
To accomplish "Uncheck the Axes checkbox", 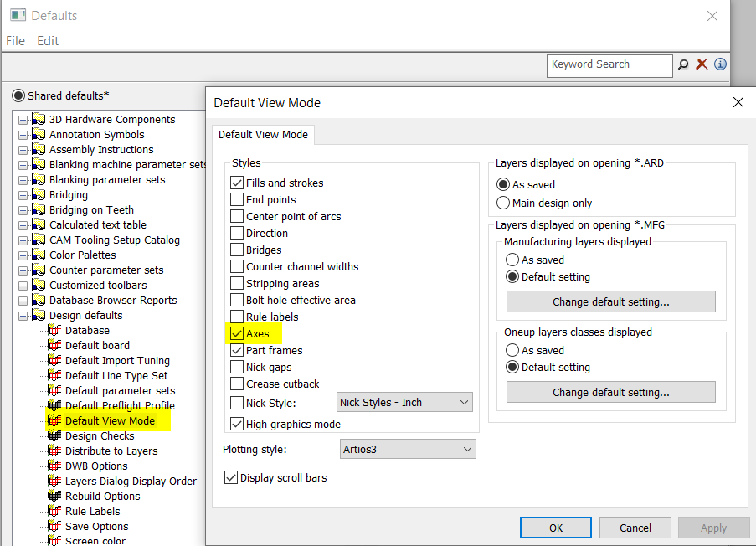I will click(x=237, y=333).
